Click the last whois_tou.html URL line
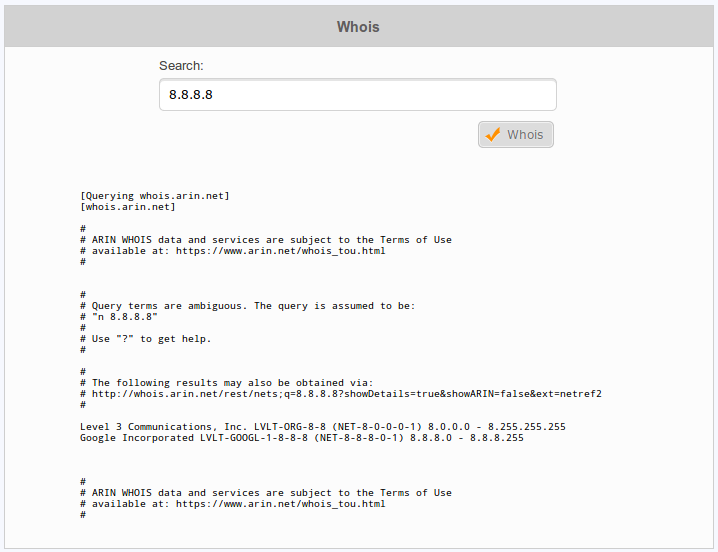 233,503
